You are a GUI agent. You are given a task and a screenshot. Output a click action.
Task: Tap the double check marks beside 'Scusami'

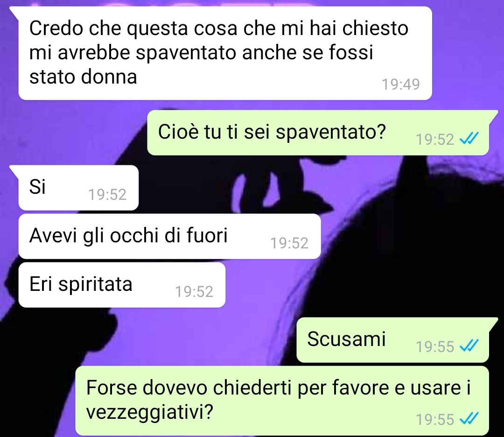coord(469,346)
